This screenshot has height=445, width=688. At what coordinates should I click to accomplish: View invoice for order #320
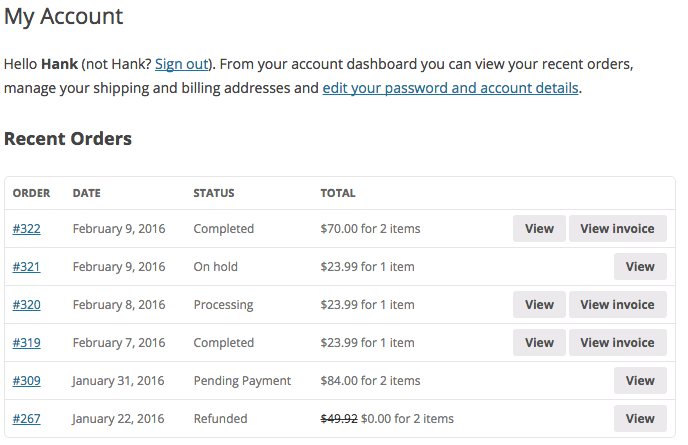pyautogui.click(x=617, y=305)
